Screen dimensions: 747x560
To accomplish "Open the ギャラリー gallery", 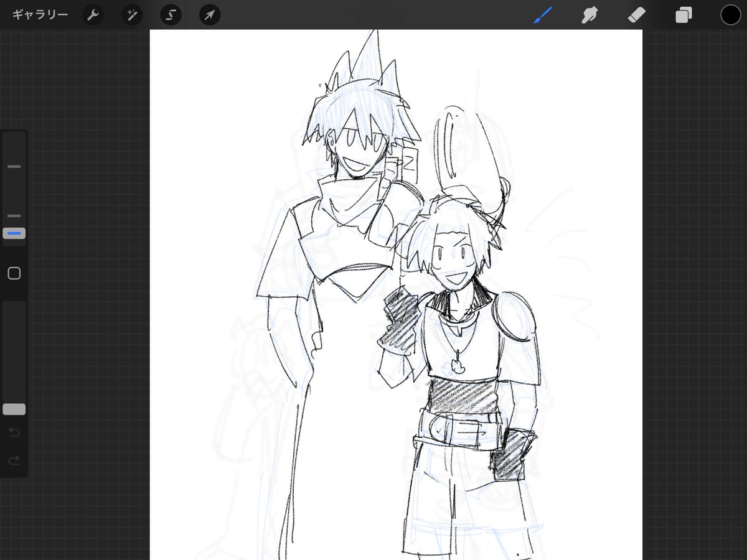I will 40,15.
